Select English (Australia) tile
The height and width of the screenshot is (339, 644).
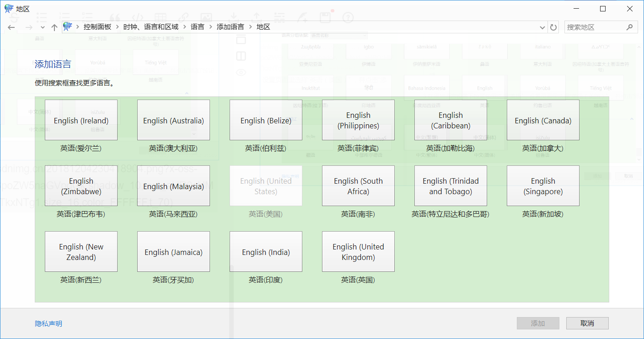click(173, 120)
